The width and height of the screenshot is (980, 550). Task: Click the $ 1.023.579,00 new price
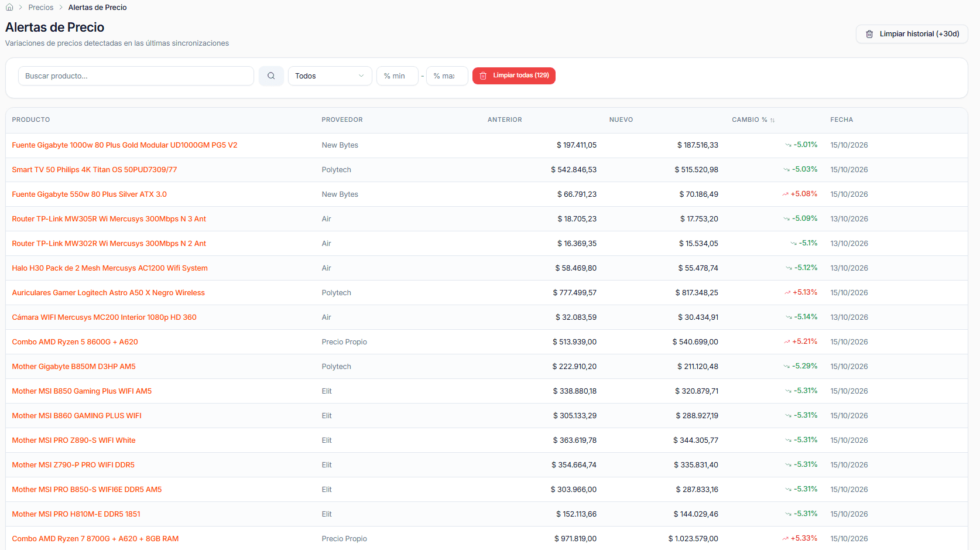tap(693, 539)
